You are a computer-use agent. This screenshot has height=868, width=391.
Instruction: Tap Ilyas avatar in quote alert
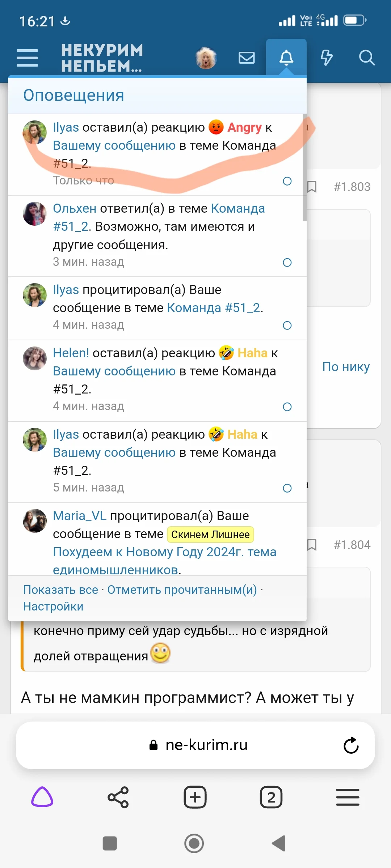35,295
